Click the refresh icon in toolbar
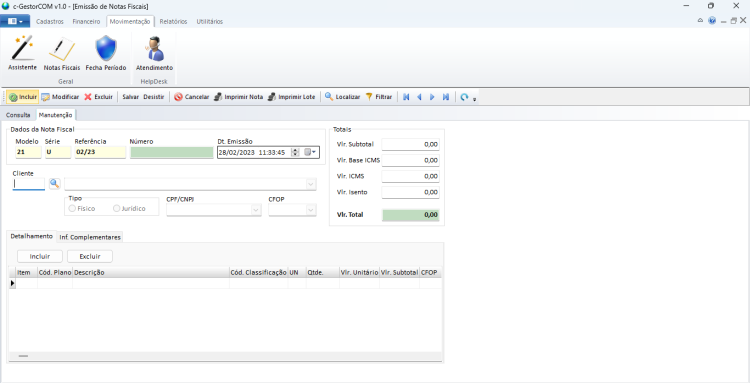The image size is (750, 383). 464,97
